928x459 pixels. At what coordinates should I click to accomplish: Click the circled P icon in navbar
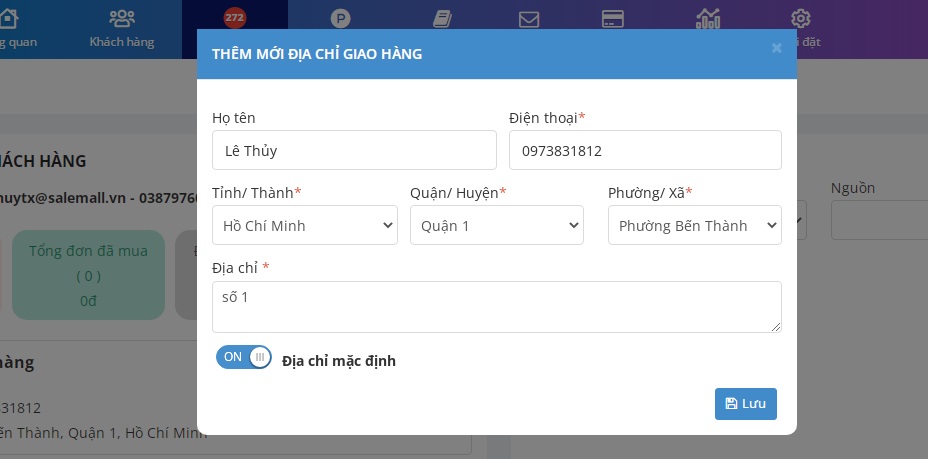click(x=340, y=19)
